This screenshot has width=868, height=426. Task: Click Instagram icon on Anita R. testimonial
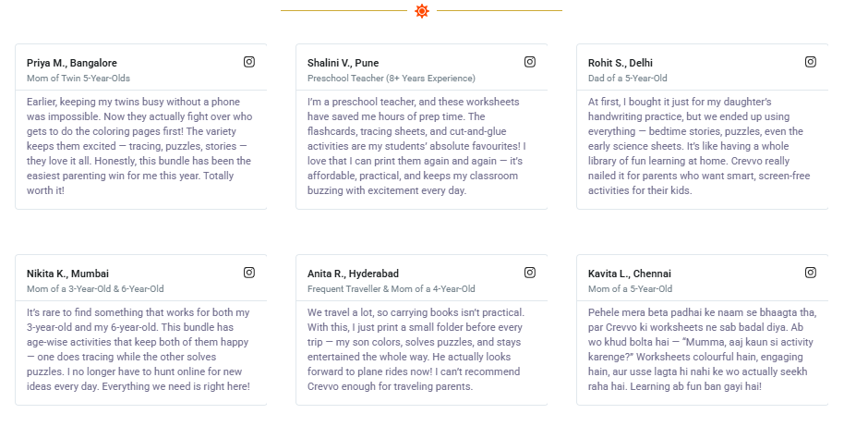click(530, 273)
